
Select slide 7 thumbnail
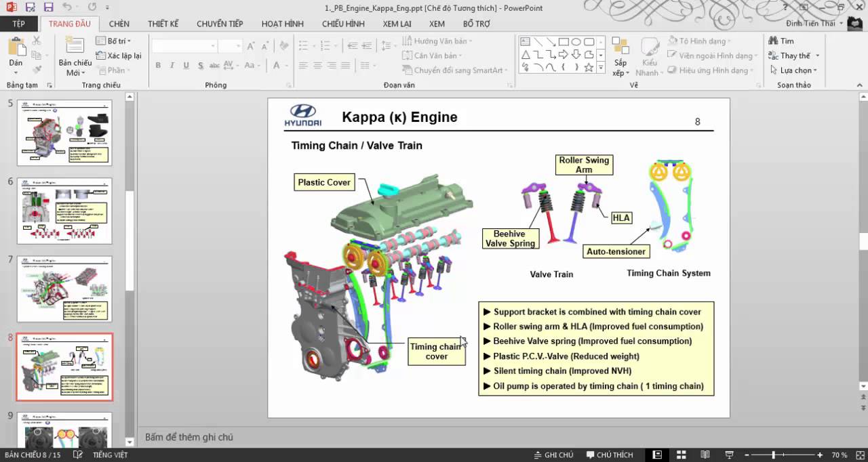click(x=64, y=289)
